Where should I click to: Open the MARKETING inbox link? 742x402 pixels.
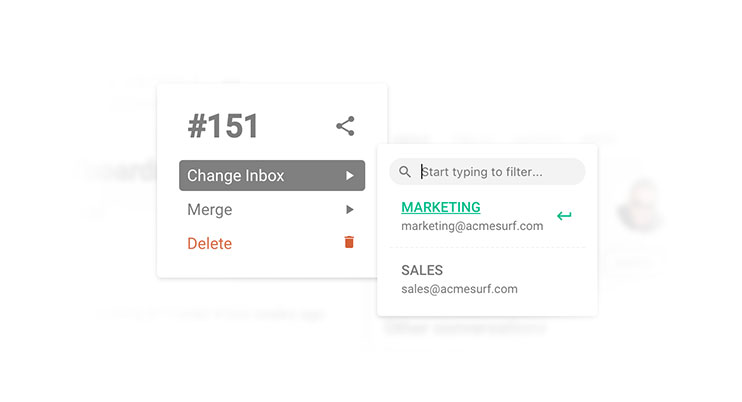coord(441,207)
